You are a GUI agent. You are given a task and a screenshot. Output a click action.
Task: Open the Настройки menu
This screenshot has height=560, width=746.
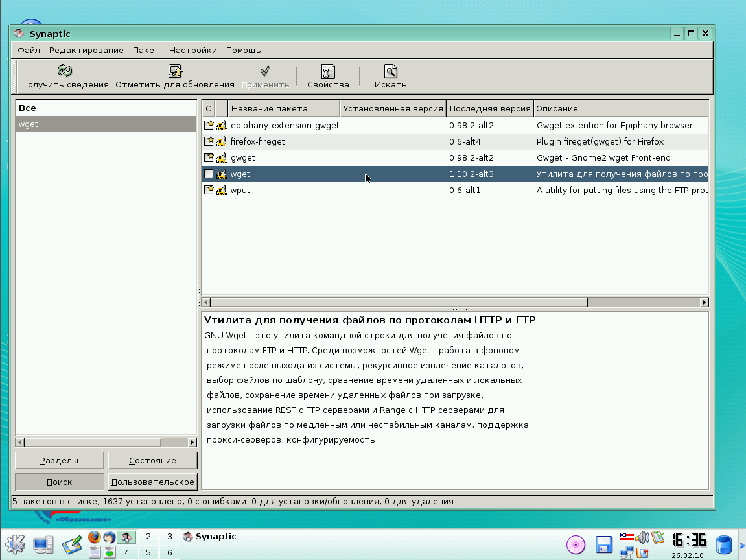(192, 51)
